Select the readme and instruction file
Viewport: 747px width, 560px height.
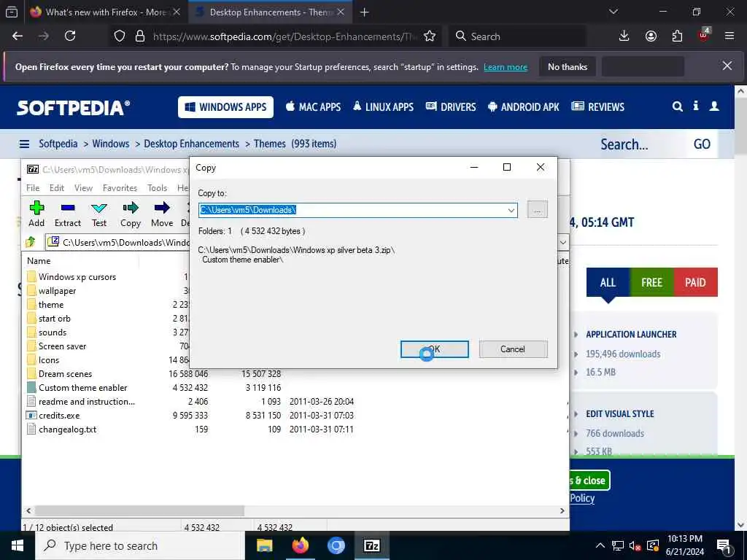point(81,402)
